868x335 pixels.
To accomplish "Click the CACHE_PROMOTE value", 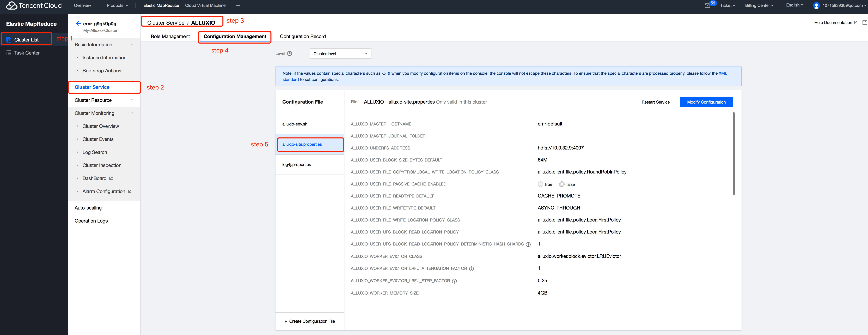I will (x=559, y=196).
